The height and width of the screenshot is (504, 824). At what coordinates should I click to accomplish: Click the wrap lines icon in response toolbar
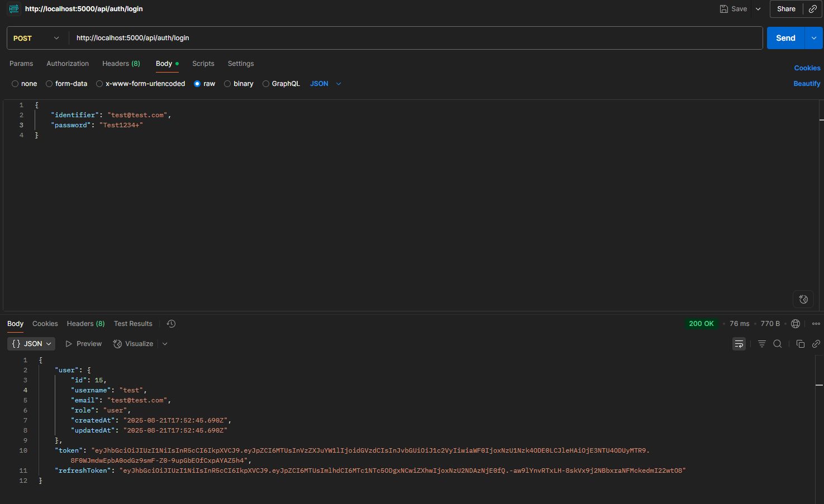click(x=739, y=344)
